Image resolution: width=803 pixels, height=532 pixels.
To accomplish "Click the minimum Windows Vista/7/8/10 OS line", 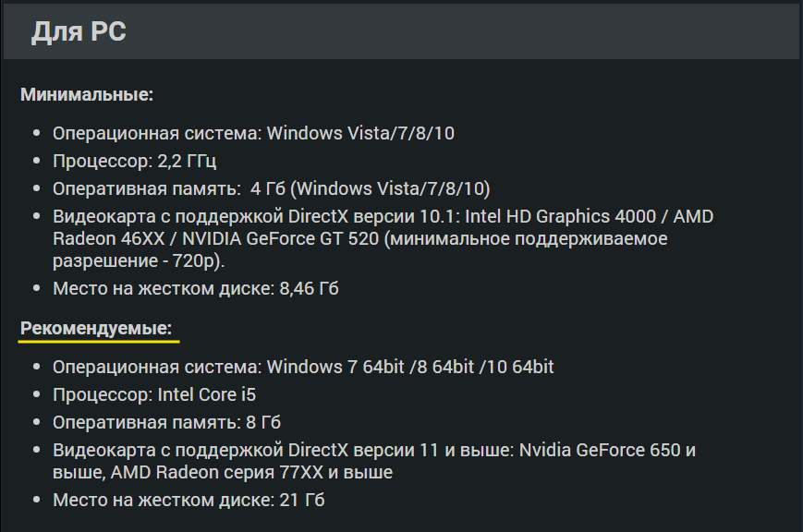I will click(x=253, y=133).
